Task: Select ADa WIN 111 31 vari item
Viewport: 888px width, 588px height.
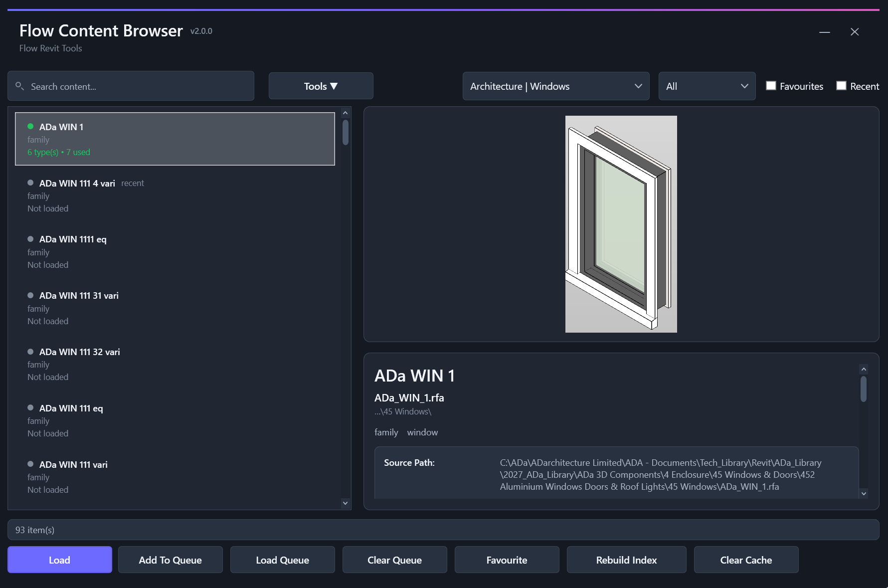Action: tap(175, 308)
